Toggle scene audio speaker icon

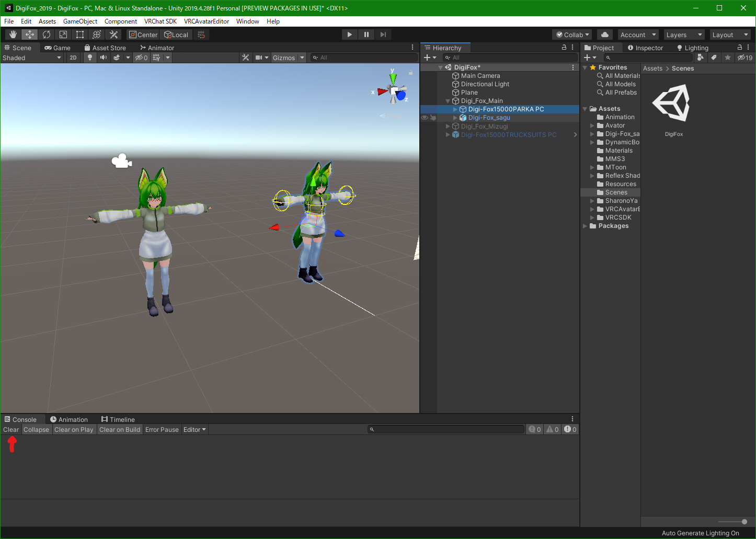[104, 58]
